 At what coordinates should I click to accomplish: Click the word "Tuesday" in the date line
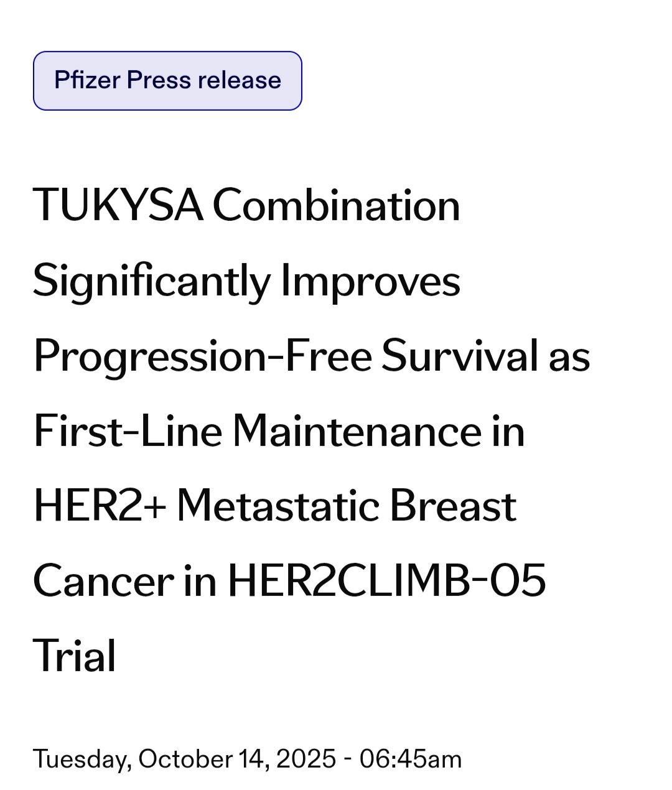pyautogui.click(x=82, y=759)
